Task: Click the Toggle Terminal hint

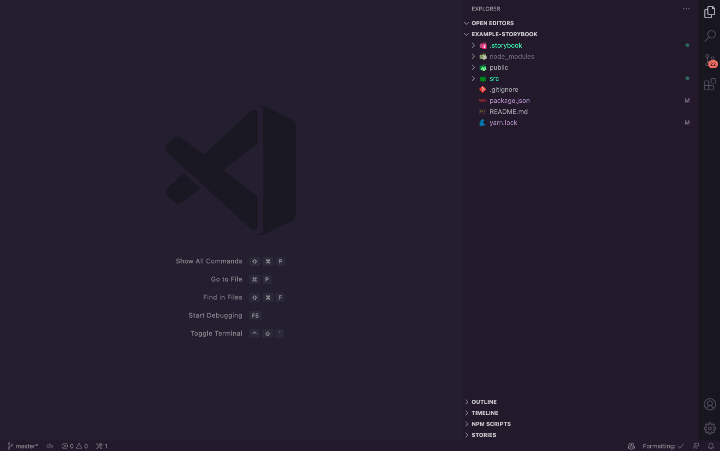Action: point(216,333)
